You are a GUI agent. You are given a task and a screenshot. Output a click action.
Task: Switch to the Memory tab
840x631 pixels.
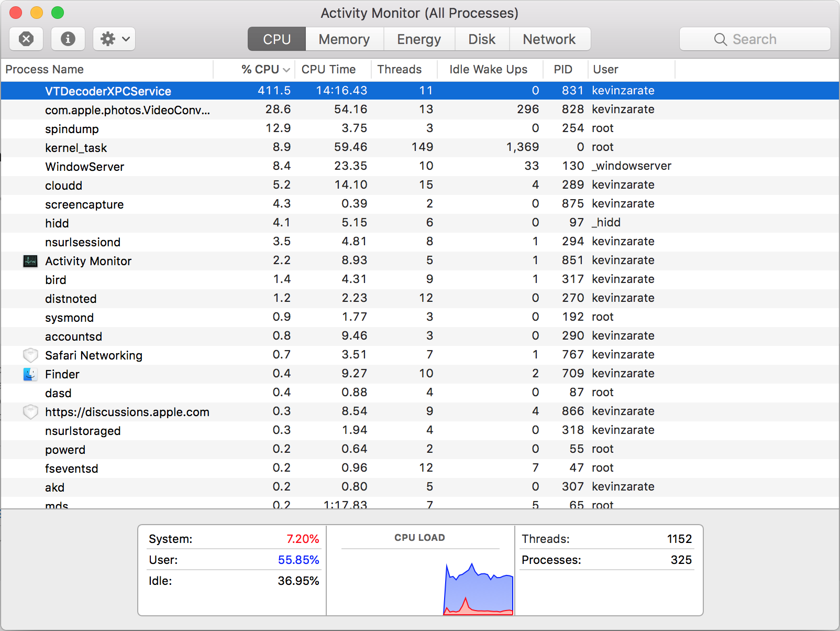click(x=344, y=38)
